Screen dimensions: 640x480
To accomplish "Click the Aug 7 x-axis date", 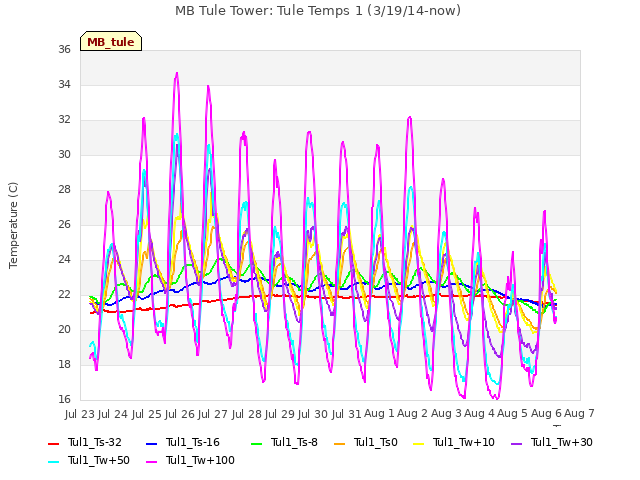I will [x=579, y=414].
